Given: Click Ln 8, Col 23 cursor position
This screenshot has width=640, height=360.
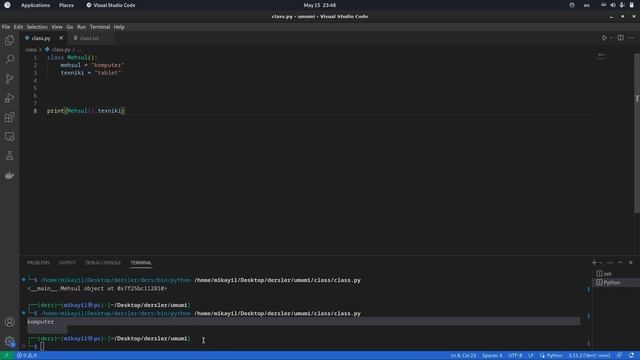Looking at the screenshot, I should [x=463, y=356].
